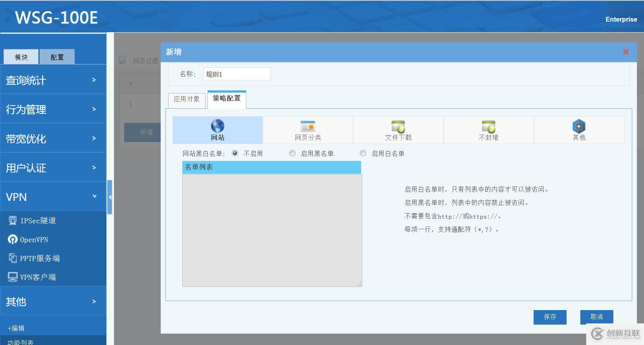The image size is (644, 345).
Task: Collapse the VPN menu
Action: point(53,197)
